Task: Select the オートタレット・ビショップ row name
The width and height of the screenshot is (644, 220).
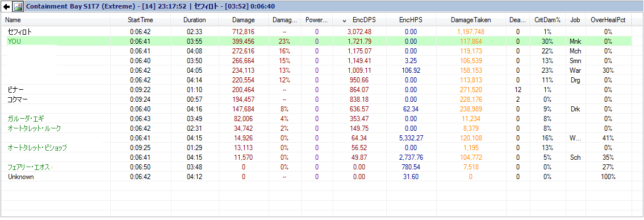Action: (x=37, y=148)
